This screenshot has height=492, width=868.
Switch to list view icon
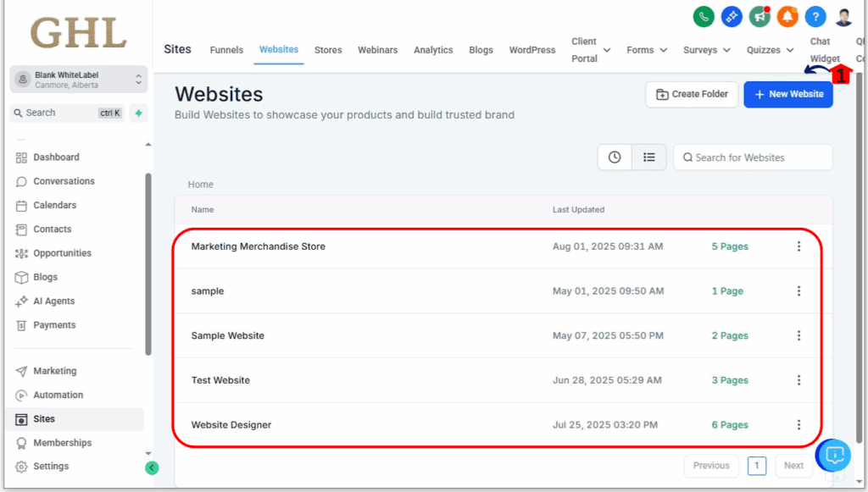[648, 158]
